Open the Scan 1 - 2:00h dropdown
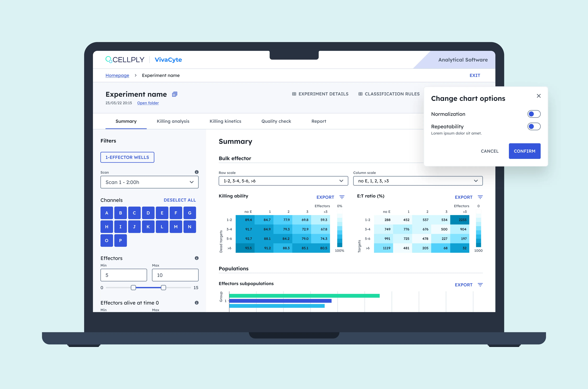 (149, 182)
